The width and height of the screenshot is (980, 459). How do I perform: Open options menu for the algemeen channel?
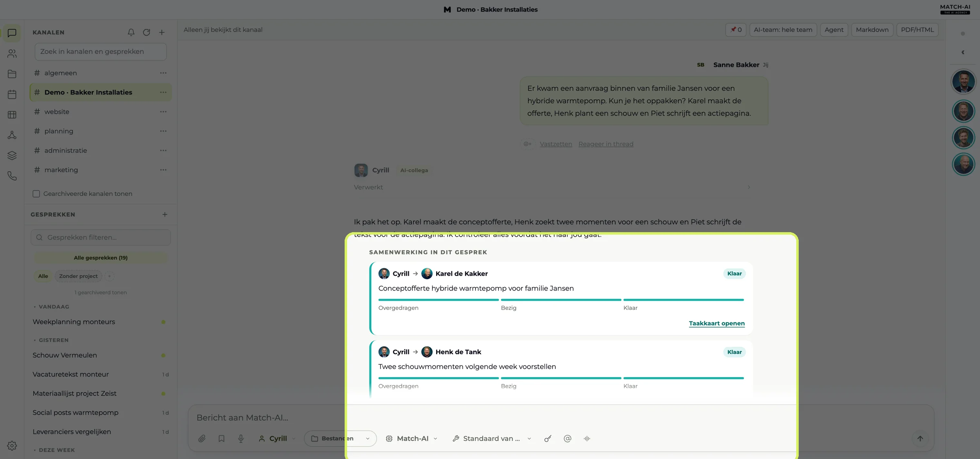[x=163, y=73]
